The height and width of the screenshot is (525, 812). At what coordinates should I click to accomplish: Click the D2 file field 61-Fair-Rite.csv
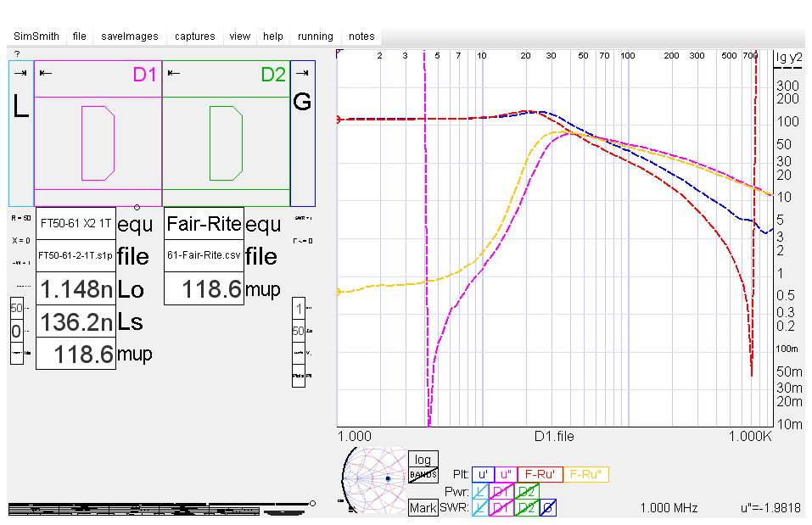pos(204,256)
